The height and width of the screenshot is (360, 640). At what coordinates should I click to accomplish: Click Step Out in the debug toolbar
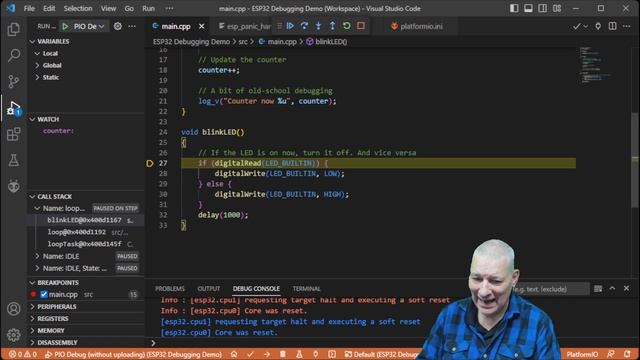[332, 26]
